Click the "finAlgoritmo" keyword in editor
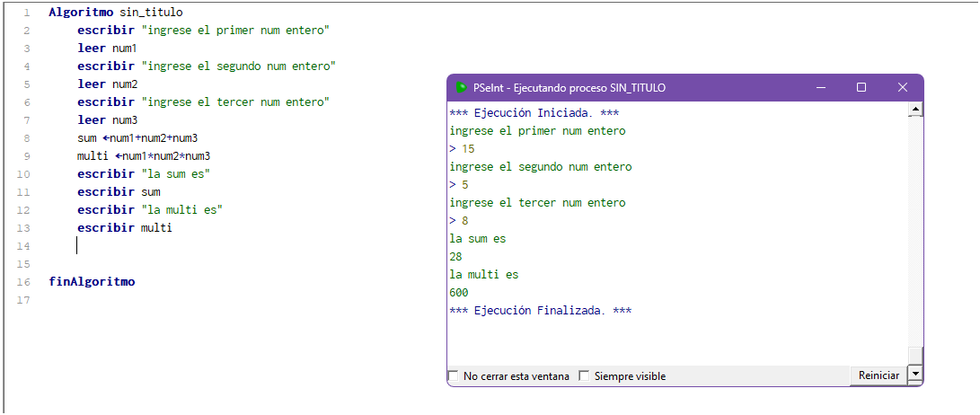The image size is (980, 415). [92, 282]
